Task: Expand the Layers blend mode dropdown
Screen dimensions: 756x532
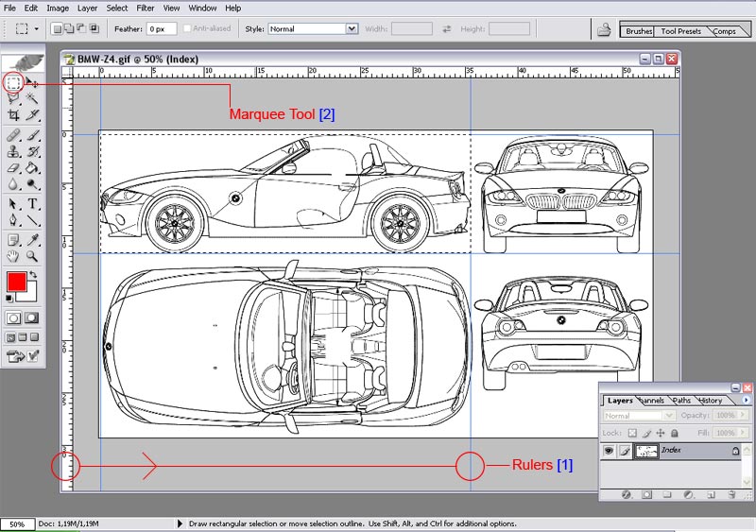Action: click(x=668, y=416)
